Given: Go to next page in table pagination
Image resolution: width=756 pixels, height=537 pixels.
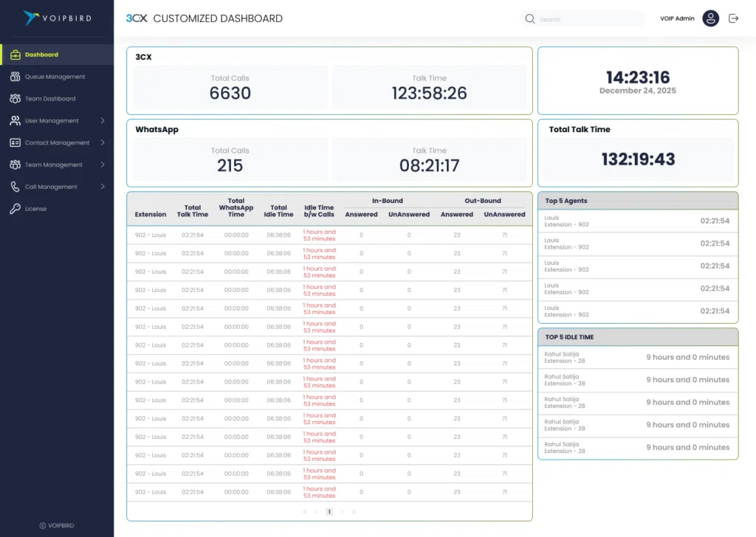Looking at the screenshot, I should coord(342,511).
